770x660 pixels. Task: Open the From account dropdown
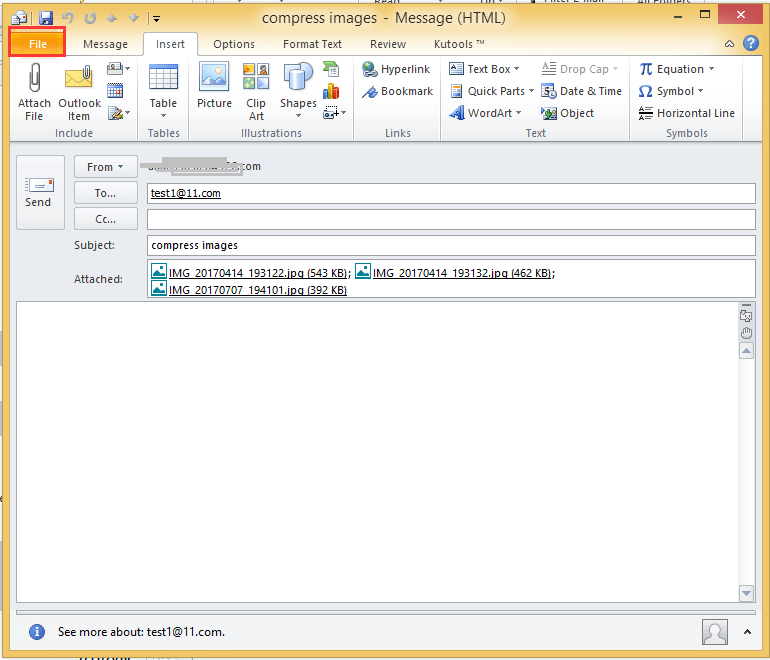click(105, 167)
